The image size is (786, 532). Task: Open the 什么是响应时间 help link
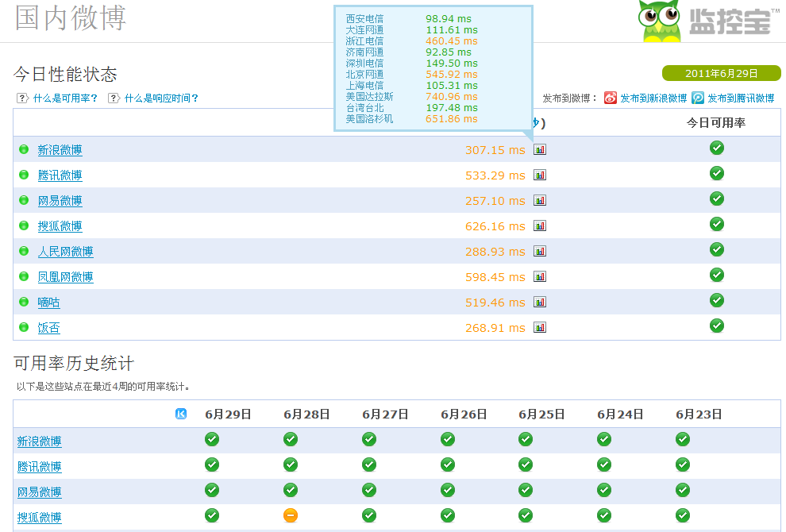click(x=161, y=98)
